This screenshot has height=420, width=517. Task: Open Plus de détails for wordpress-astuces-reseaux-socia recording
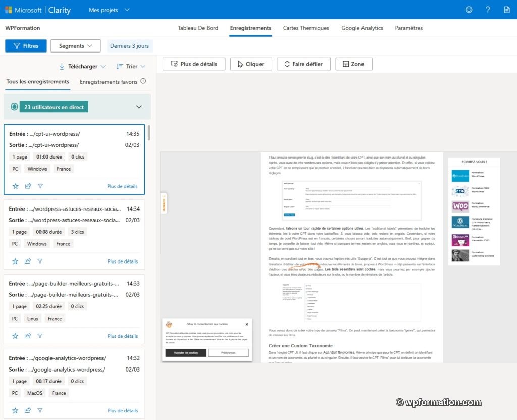coord(123,261)
